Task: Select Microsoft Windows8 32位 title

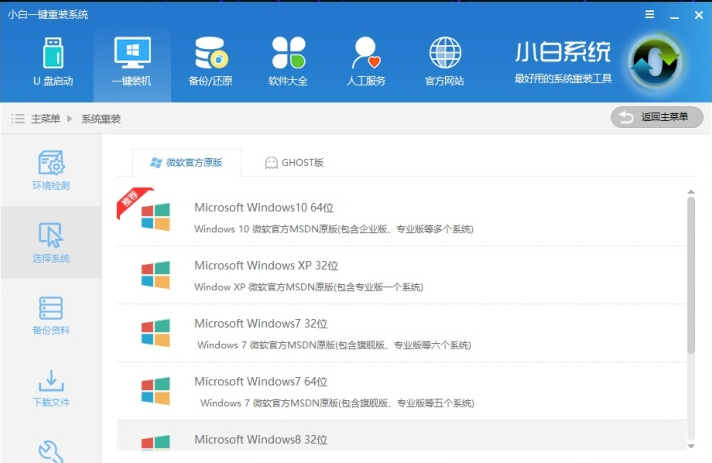Action: [261, 439]
